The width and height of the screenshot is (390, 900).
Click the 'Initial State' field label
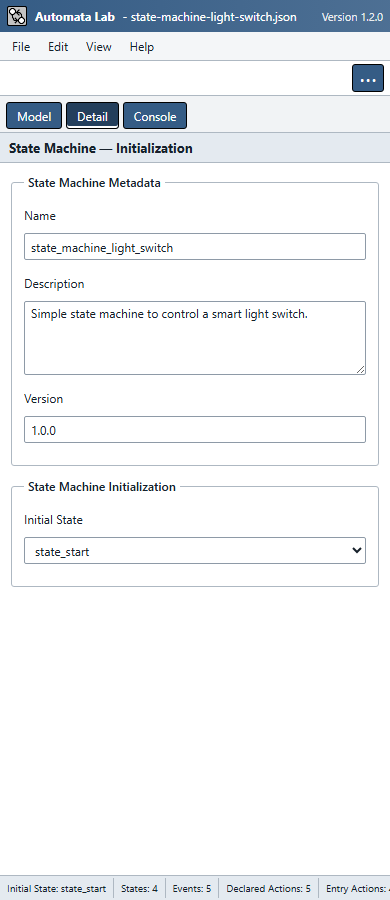53,520
